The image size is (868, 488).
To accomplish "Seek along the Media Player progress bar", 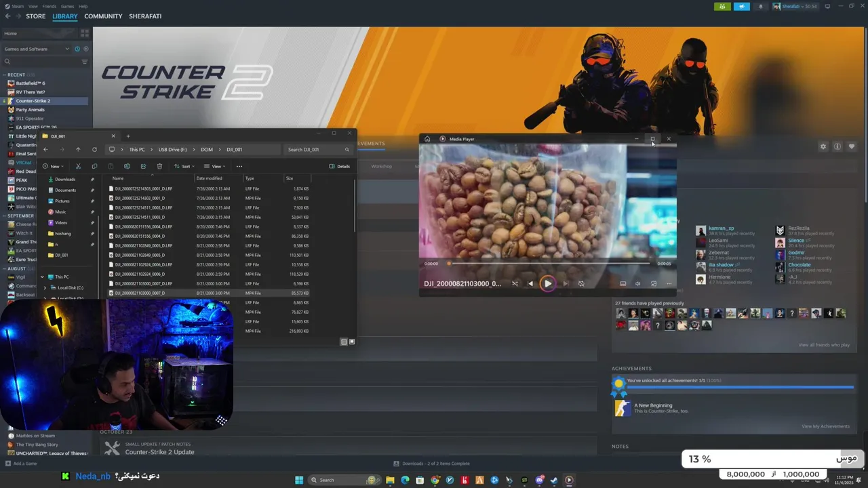I will (x=548, y=264).
